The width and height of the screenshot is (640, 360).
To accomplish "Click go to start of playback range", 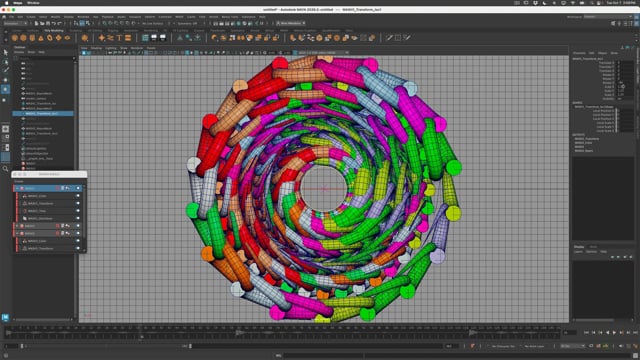I will click(x=587, y=333).
